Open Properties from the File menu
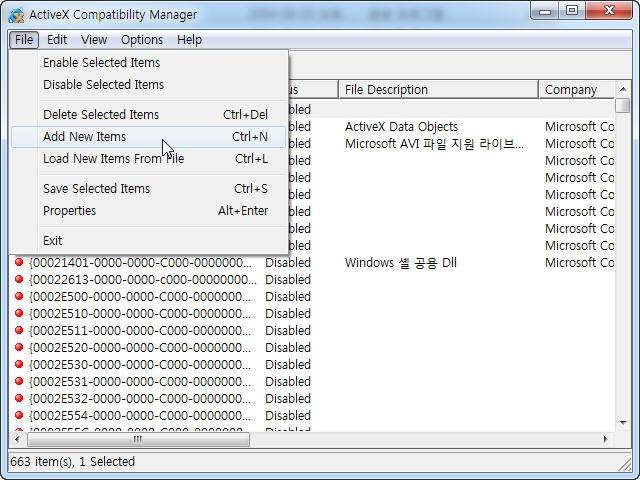Image resolution: width=640 pixels, height=480 pixels. [69, 211]
